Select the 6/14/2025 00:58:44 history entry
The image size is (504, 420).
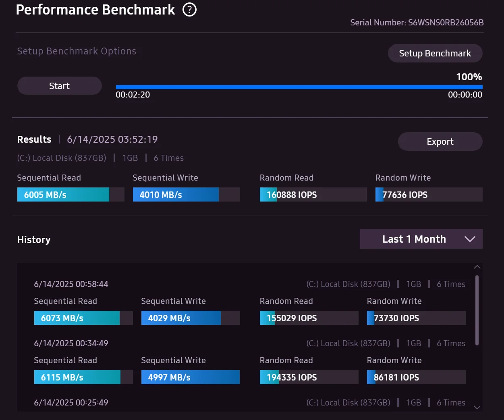pos(71,284)
